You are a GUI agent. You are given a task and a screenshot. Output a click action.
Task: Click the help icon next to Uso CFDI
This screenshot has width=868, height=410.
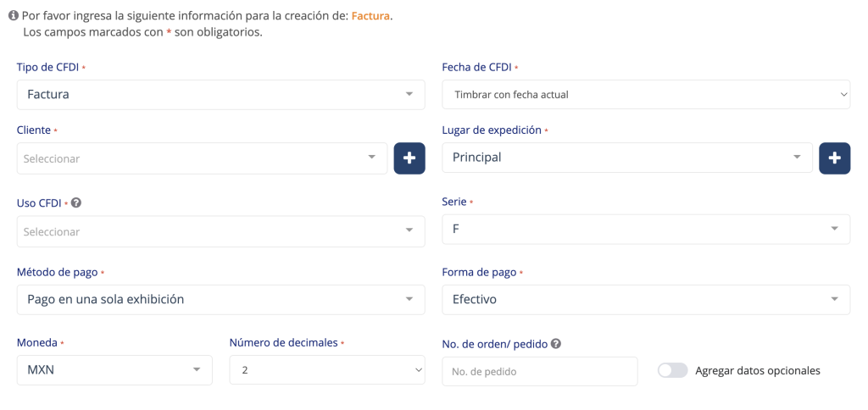click(76, 203)
